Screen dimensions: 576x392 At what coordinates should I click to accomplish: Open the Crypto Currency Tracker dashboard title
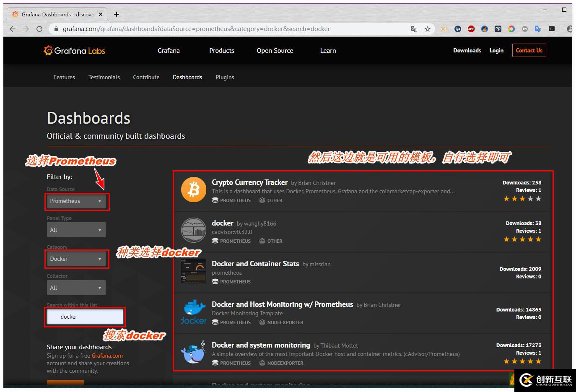point(250,182)
